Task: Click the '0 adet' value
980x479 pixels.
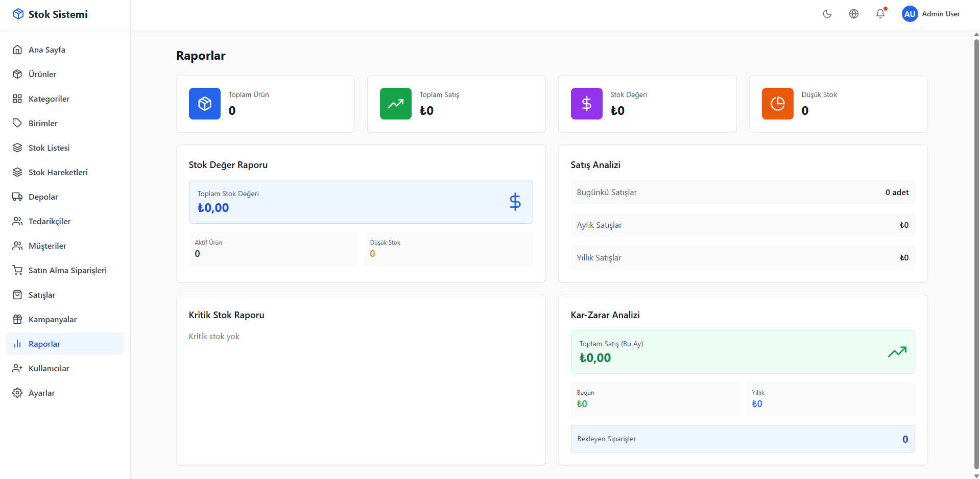Action: 897,192
